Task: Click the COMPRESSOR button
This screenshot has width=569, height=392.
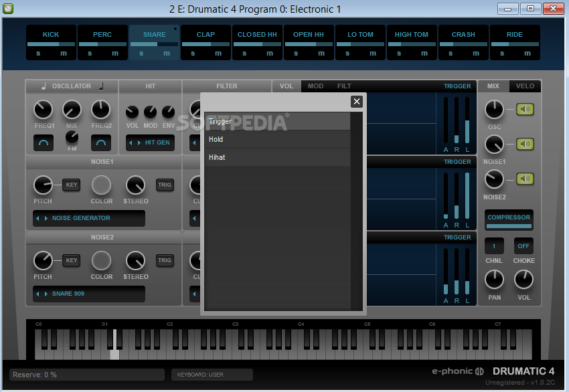Action: tap(509, 220)
